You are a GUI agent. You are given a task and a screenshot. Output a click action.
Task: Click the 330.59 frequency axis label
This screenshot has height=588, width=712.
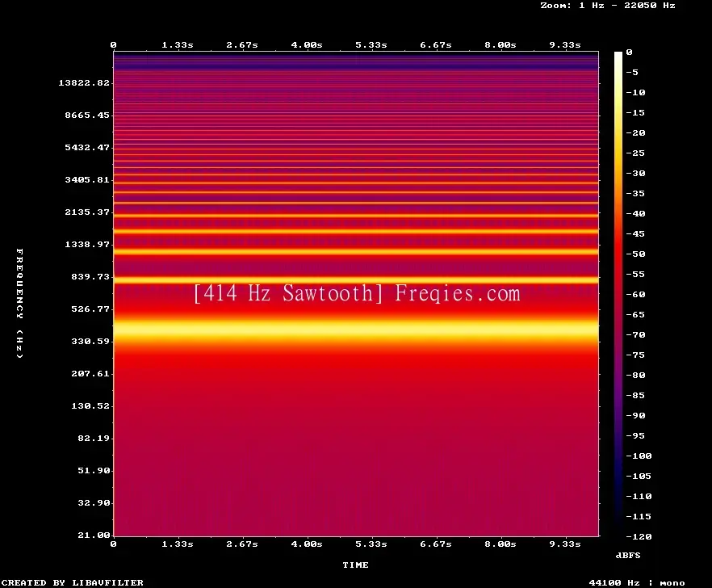[x=90, y=341]
